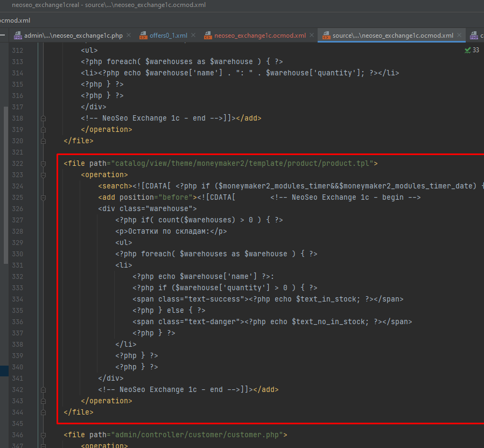Click the 'text-success' span line
Viewport: 484px width, 448px height.
click(x=268, y=299)
